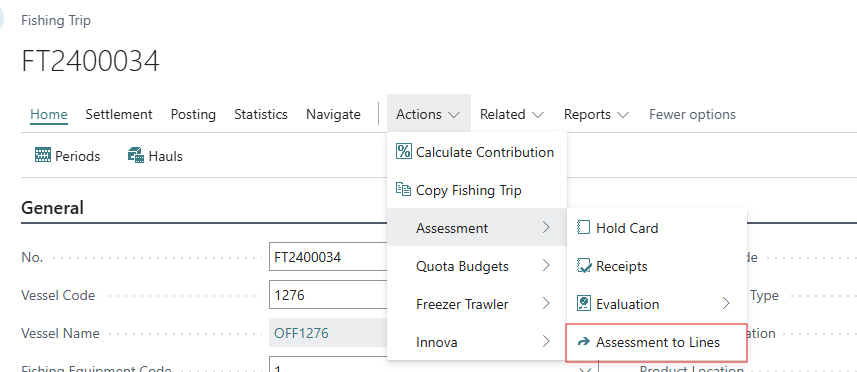Image resolution: width=857 pixels, height=372 pixels.
Task: Open the Posting tab
Action: tap(193, 114)
